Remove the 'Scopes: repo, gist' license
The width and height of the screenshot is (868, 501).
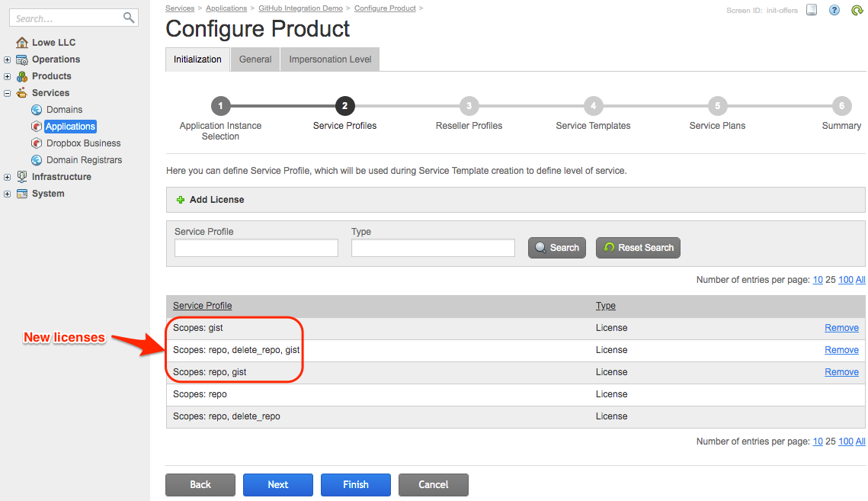(841, 372)
